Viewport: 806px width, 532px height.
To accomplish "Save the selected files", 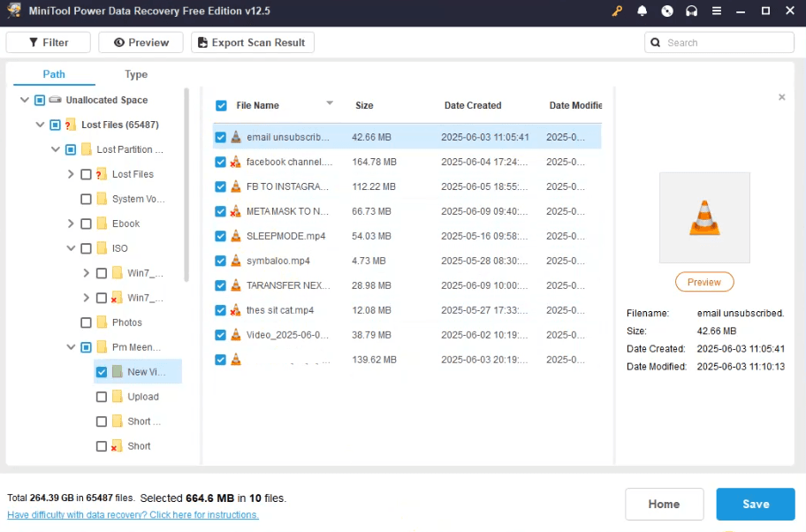I will [x=756, y=505].
